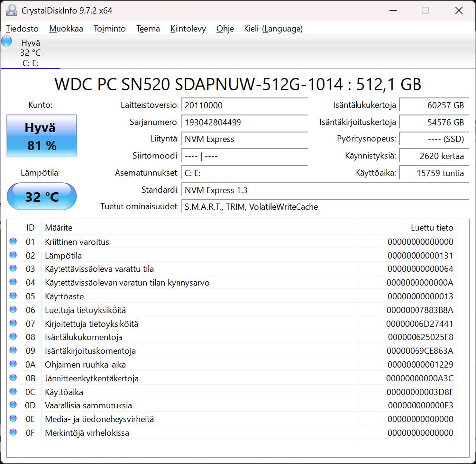
Task: Click raw value 0000000003D8F
Action: click(x=420, y=392)
